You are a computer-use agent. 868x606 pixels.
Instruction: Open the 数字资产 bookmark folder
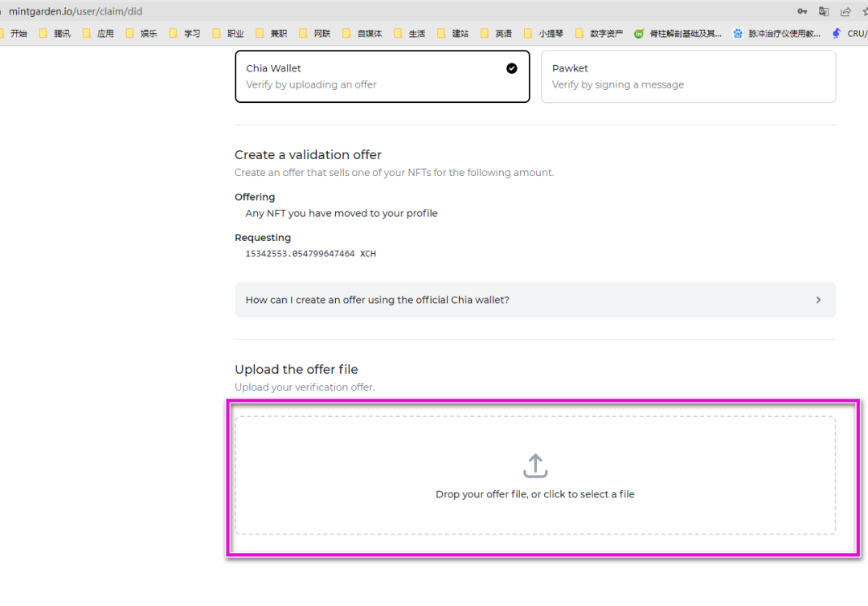tap(600, 33)
